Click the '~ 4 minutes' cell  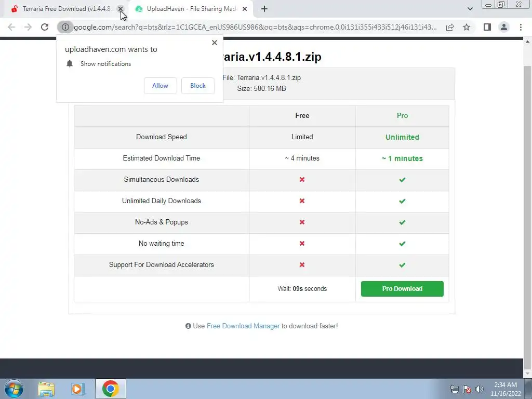(302, 158)
